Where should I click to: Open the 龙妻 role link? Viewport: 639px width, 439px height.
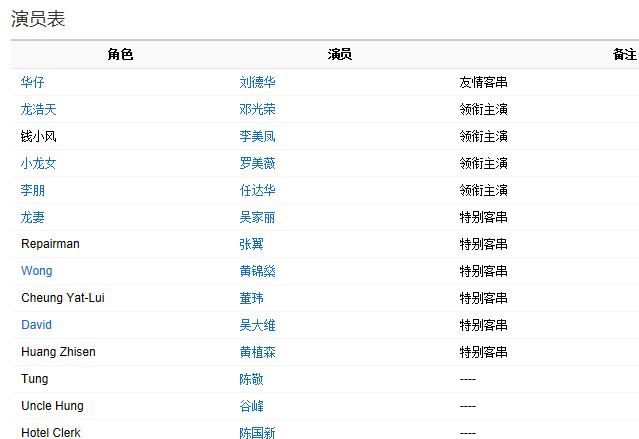pyautogui.click(x=32, y=217)
